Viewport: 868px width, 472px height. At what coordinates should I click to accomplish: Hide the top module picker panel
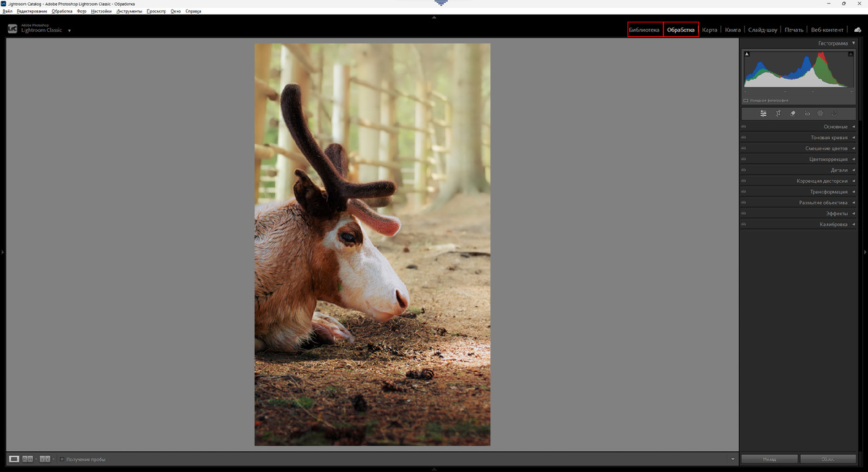coord(434,17)
